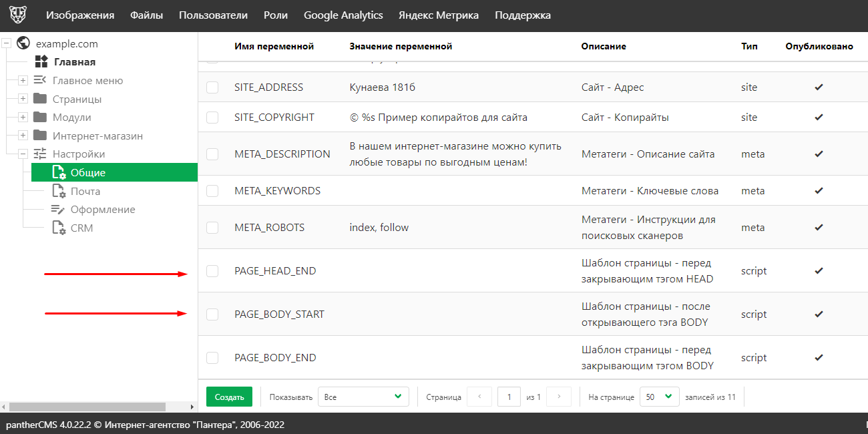Viewport: 868px width, 434px height.
Task: Tick the SITE_ADDRESS row checkbox
Action: point(212,87)
